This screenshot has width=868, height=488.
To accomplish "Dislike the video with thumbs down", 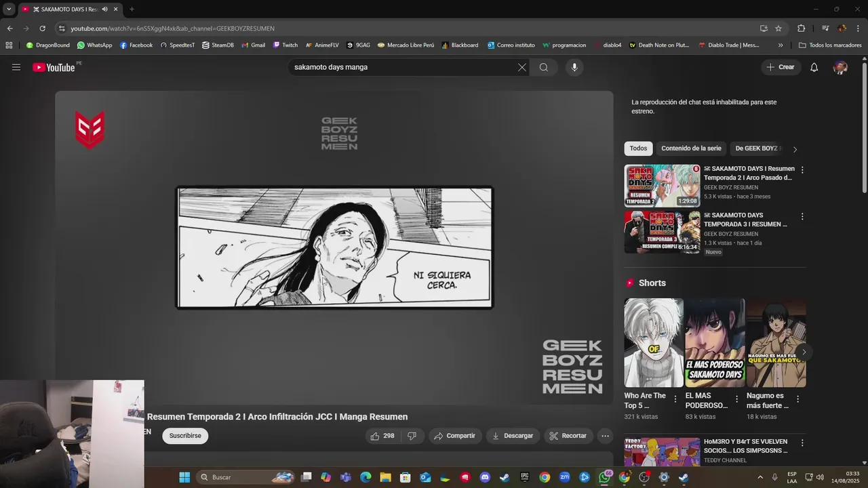I will [412, 436].
